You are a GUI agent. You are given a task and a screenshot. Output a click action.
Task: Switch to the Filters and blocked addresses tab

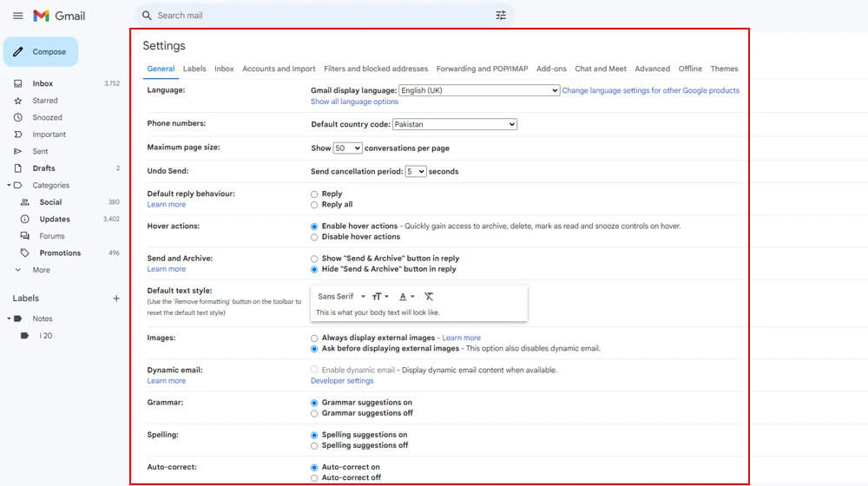point(375,69)
